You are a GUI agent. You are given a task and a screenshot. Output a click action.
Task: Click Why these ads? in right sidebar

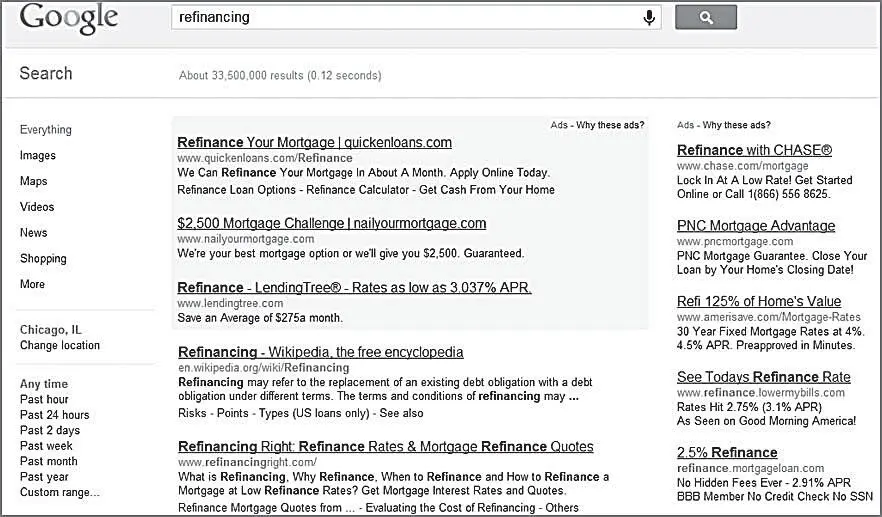click(x=736, y=125)
